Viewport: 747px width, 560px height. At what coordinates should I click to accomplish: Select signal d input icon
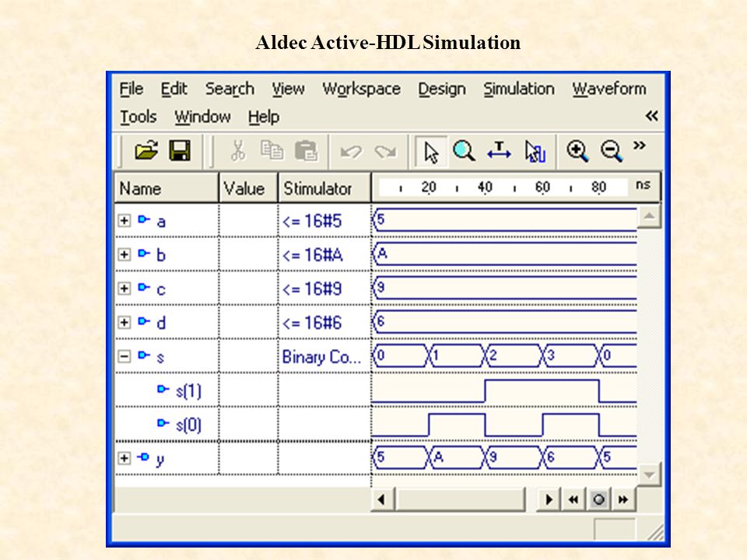click(144, 321)
